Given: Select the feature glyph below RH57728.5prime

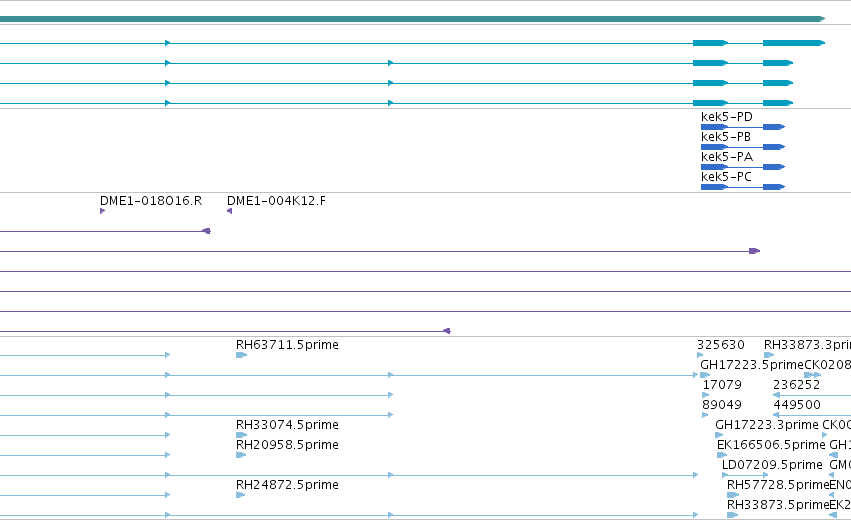Looking at the screenshot, I should pyautogui.click(x=733, y=495).
